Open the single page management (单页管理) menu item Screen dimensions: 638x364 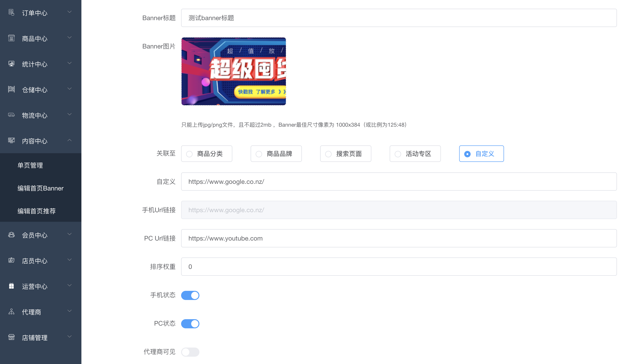click(30, 165)
